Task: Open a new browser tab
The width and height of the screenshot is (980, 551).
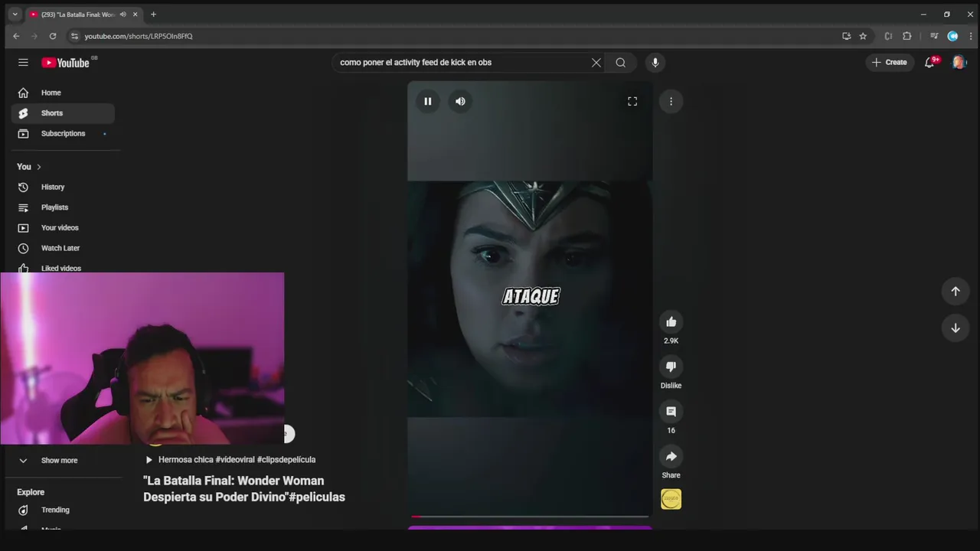Action: 153,15
